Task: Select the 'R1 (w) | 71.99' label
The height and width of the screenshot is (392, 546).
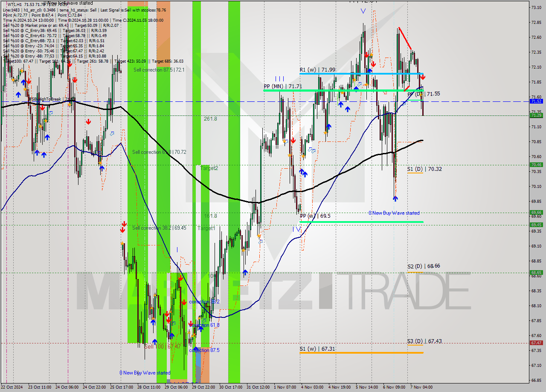Action: coord(317,69)
